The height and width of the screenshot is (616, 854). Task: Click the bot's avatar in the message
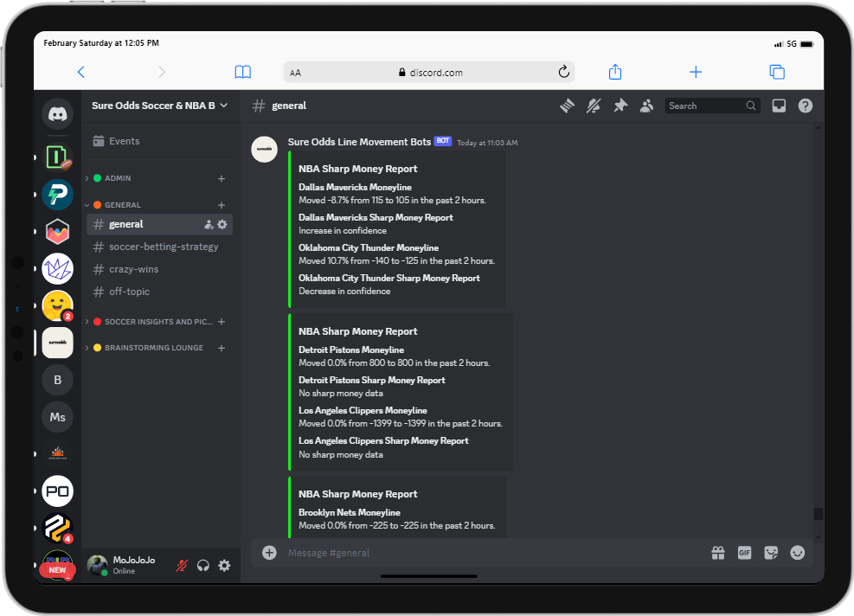264,149
